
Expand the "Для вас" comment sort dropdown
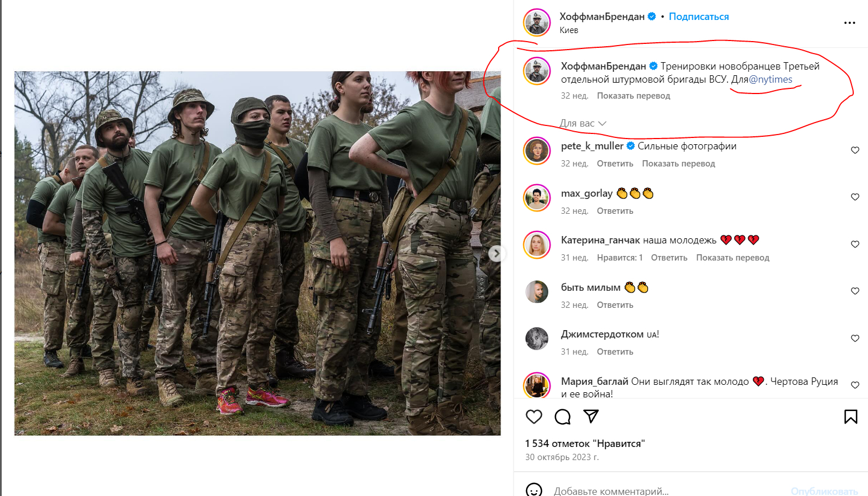click(x=582, y=123)
